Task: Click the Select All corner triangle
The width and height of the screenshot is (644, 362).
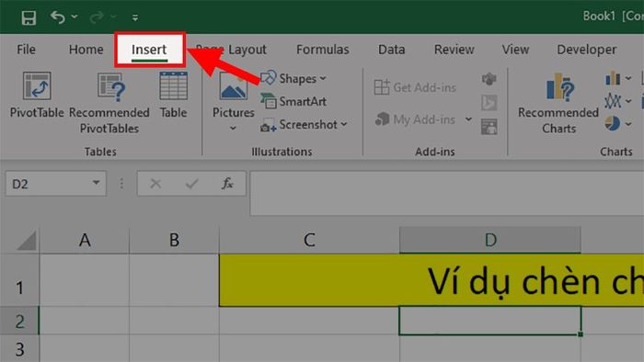Action: pos(27,240)
